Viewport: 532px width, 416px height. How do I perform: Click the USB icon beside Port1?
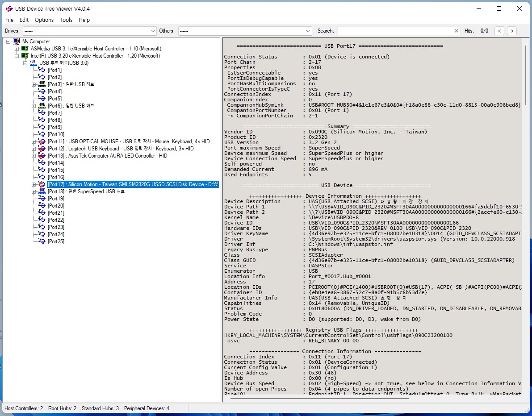click(42, 70)
